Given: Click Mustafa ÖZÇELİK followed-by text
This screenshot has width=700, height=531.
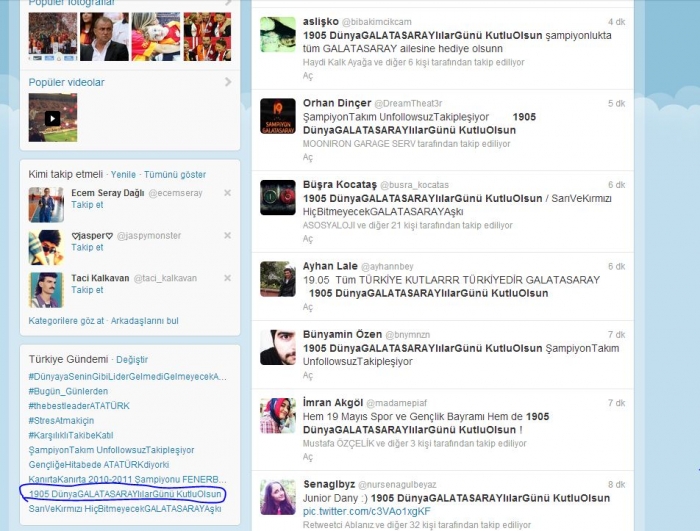Looking at the screenshot, I should click(x=414, y=443).
